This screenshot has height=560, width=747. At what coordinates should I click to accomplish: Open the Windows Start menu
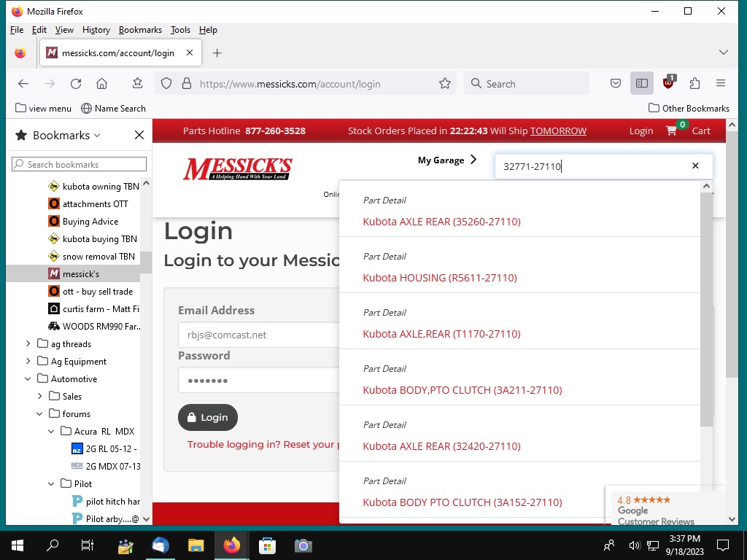(x=18, y=545)
